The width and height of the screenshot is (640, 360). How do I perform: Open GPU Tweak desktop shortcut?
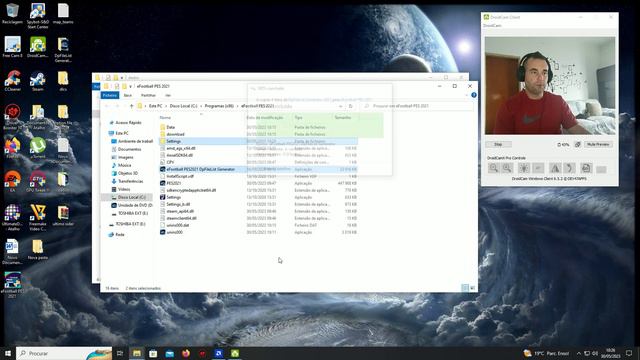point(38,180)
